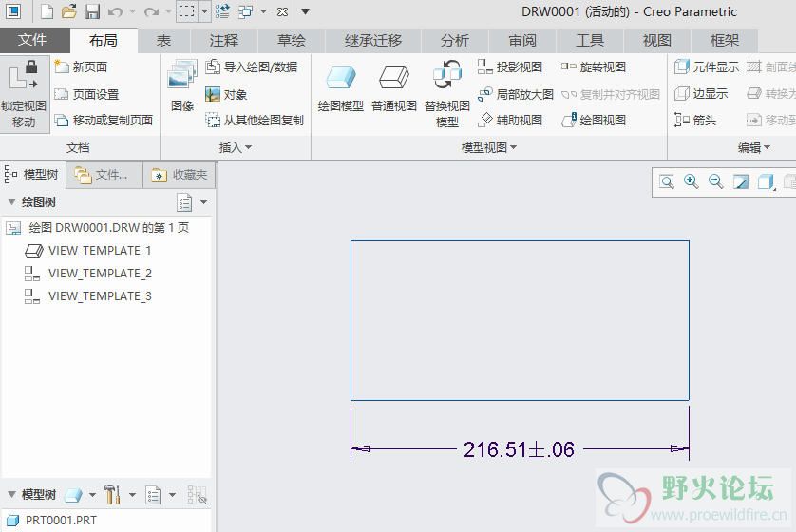Select PRT0001.PRT in the model tree
The width and height of the screenshot is (796, 532).
pyautogui.click(x=51, y=521)
